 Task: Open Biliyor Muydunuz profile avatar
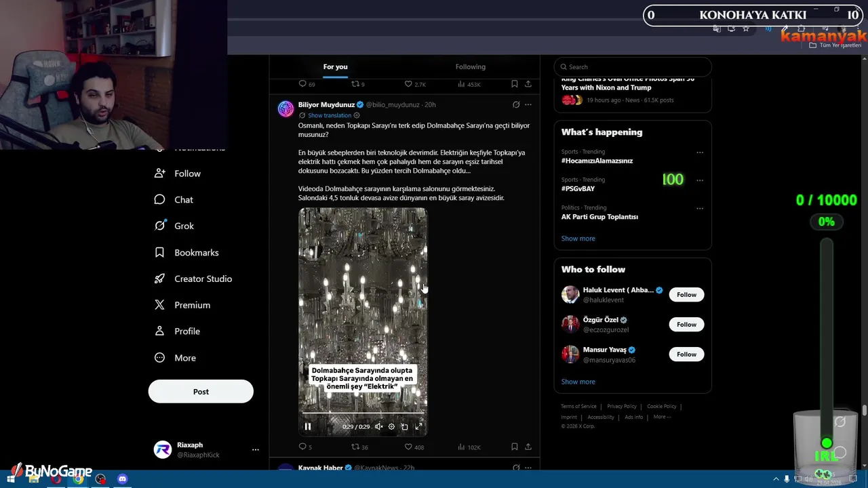[x=286, y=108]
